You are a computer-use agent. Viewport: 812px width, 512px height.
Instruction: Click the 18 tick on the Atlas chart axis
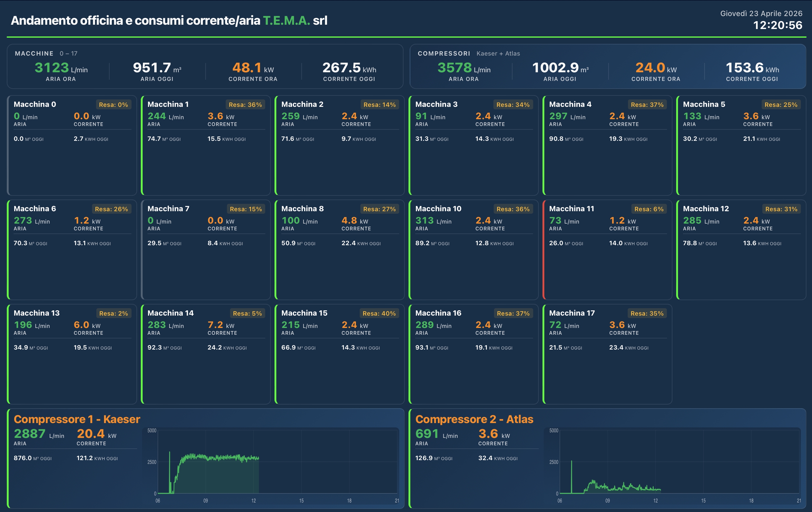751,501
